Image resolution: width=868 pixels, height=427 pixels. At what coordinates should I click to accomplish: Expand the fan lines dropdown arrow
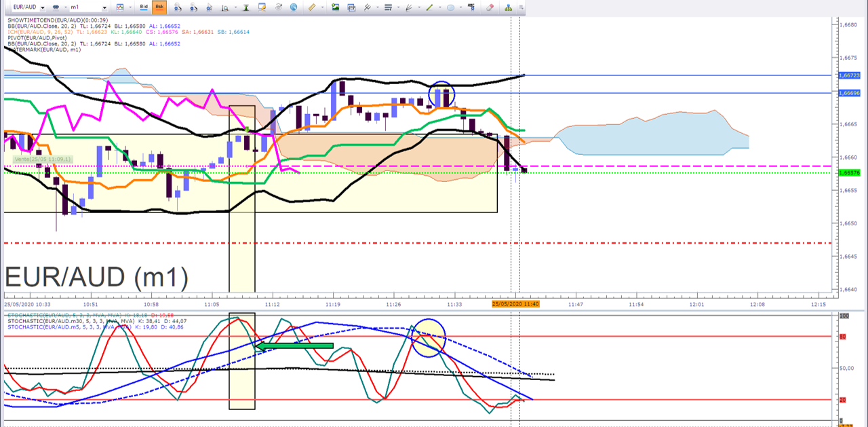[x=418, y=7]
